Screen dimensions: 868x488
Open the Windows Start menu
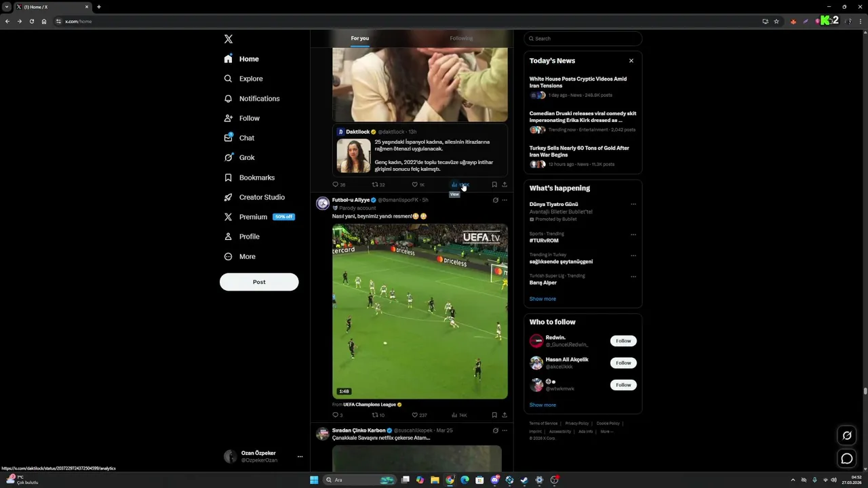tap(314, 480)
